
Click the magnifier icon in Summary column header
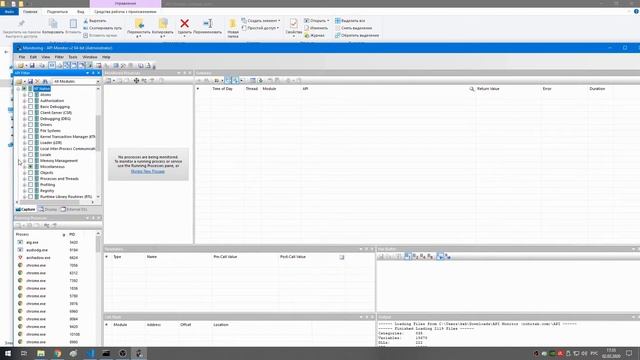click(x=472, y=89)
